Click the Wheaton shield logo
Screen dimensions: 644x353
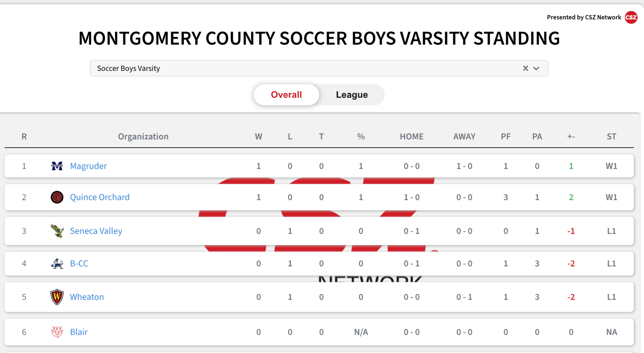[x=57, y=297]
